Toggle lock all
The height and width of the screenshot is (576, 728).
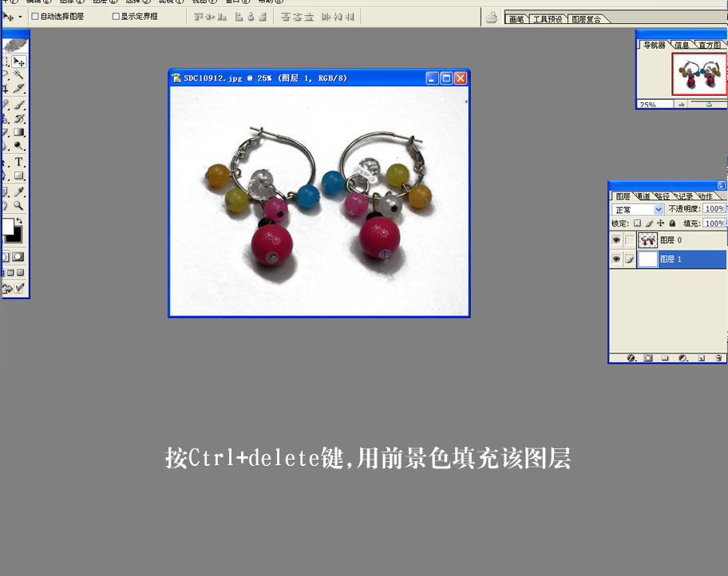point(672,223)
